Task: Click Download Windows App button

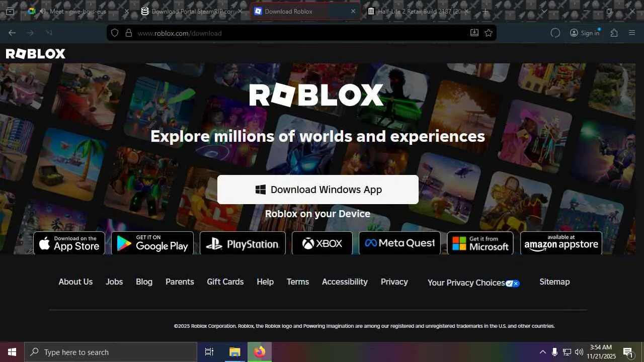Action: click(x=318, y=190)
